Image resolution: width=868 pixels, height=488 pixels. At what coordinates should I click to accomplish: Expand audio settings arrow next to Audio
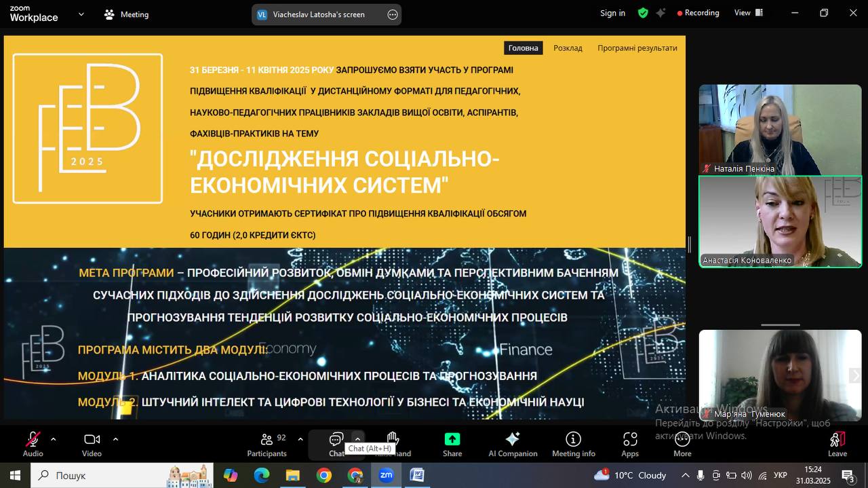point(53,439)
